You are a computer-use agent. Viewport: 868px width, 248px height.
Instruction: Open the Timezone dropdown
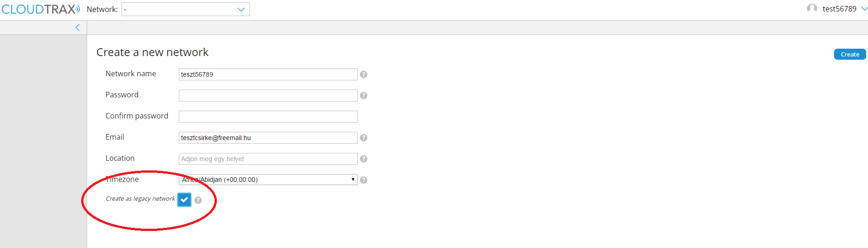268,180
